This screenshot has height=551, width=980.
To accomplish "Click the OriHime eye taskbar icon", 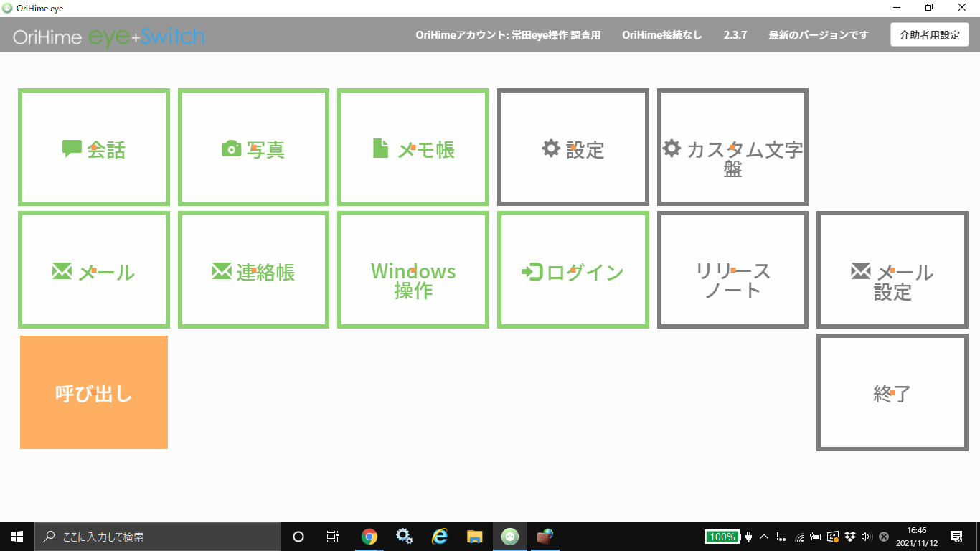I will tap(510, 537).
